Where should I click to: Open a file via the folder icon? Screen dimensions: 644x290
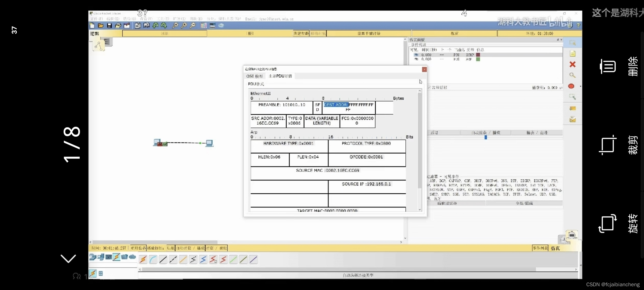click(101, 26)
